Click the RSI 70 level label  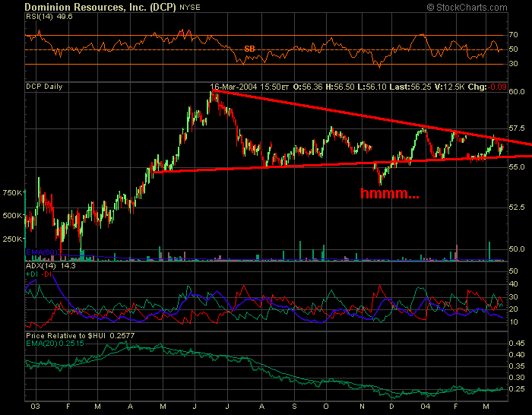pos(513,35)
